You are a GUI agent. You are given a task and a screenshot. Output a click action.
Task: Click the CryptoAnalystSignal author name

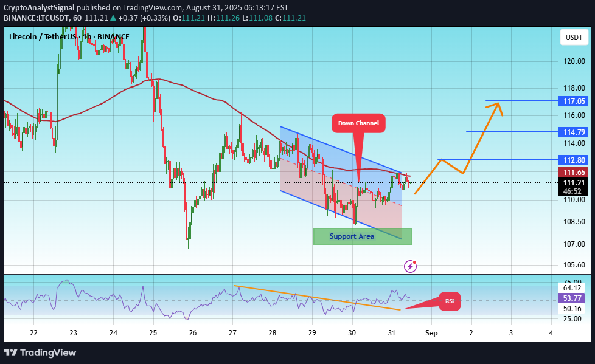pos(39,7)
